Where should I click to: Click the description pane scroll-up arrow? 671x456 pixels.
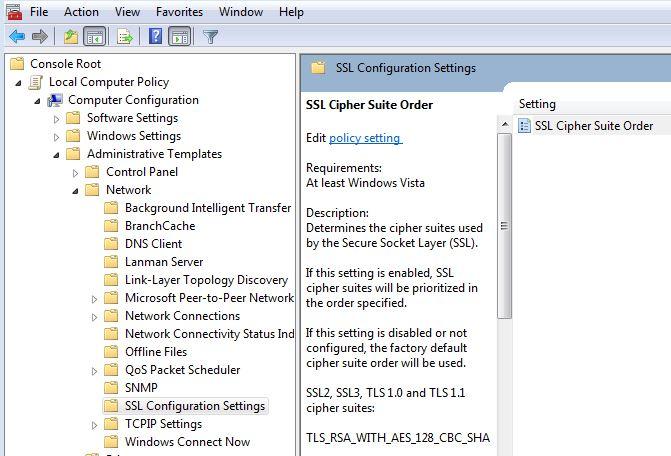[505, 125]
